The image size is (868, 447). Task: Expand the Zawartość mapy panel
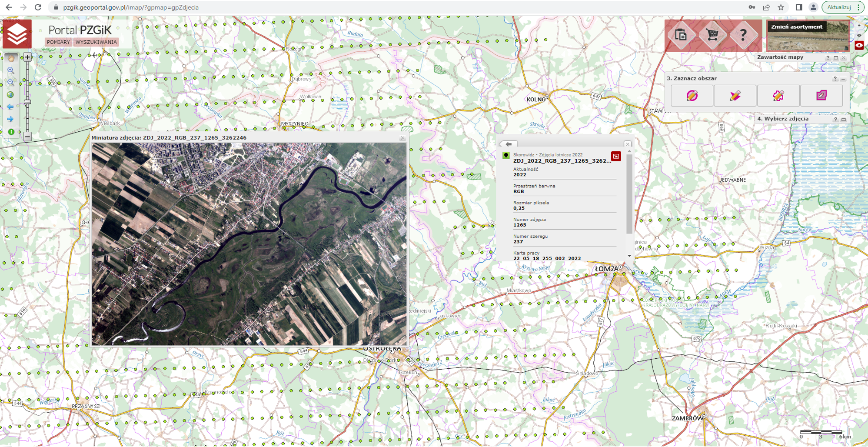[x=836, y=58]
